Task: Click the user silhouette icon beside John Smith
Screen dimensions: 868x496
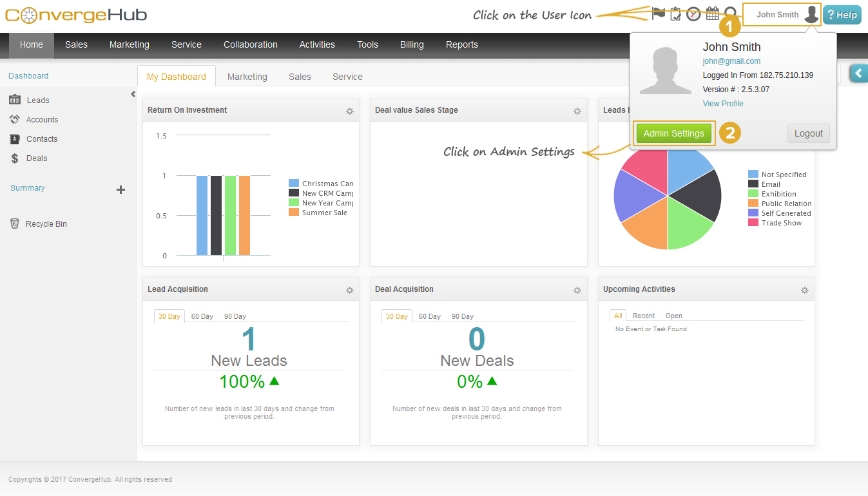Action: tap(812, 15)
